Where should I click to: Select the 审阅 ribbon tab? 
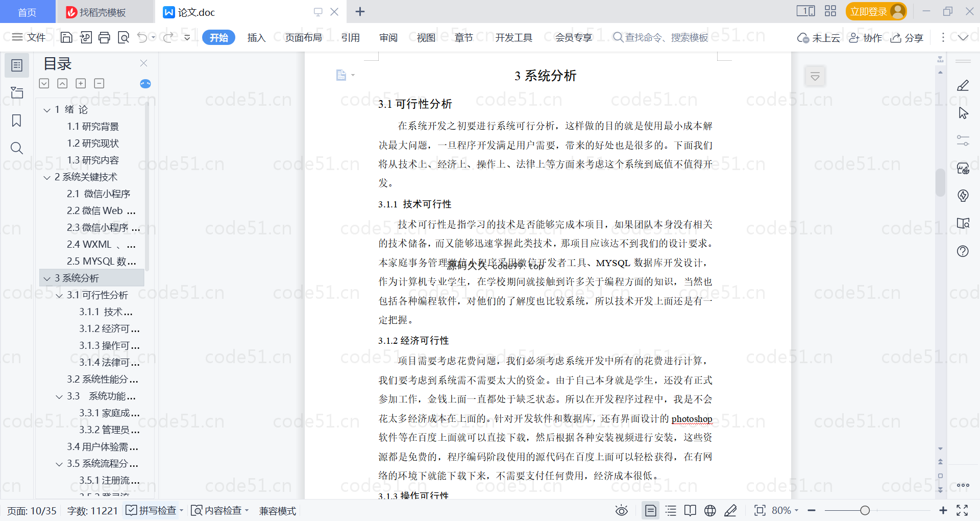pyautogui.click(x=388, y=37)
